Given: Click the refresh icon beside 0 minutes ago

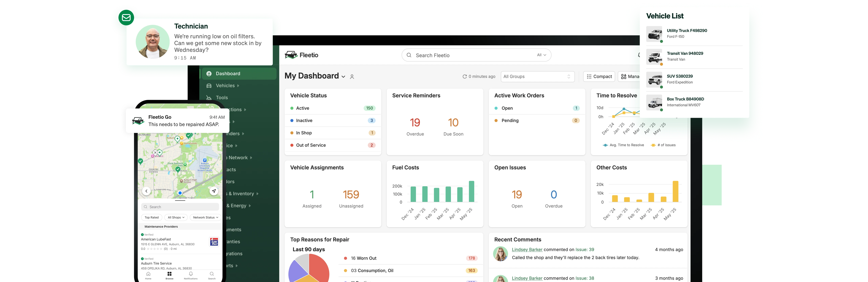Looking at the screenshot, I should pyautogui.click(x=465, y=77).
